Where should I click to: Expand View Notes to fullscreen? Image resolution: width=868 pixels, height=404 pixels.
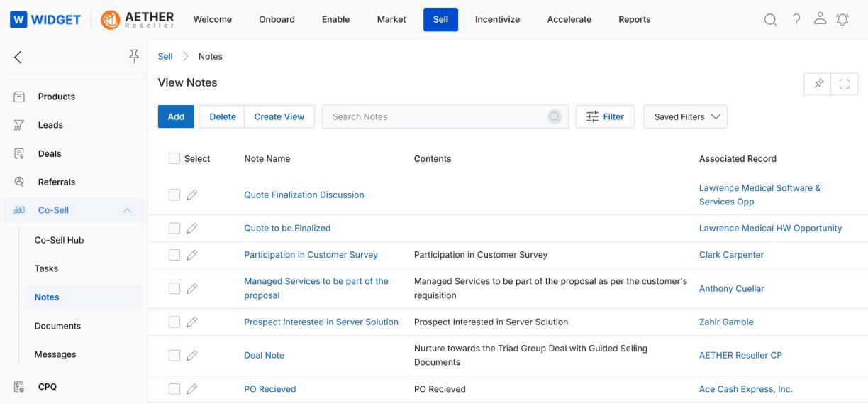click(x=844, y=84)
